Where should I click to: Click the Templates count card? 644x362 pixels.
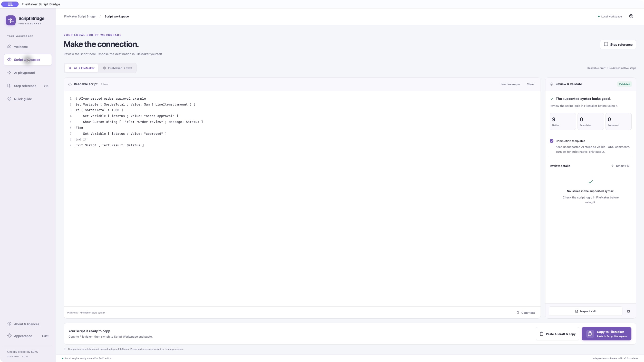590,121
